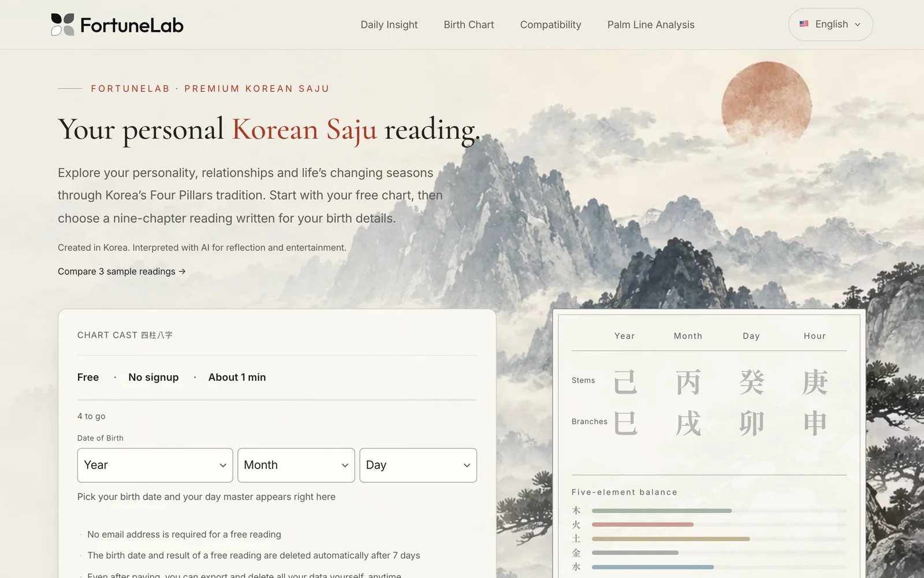Navigate to Palm Line Analysis
Viewport: 924px width, 578px height.
[x=651, y=25]
